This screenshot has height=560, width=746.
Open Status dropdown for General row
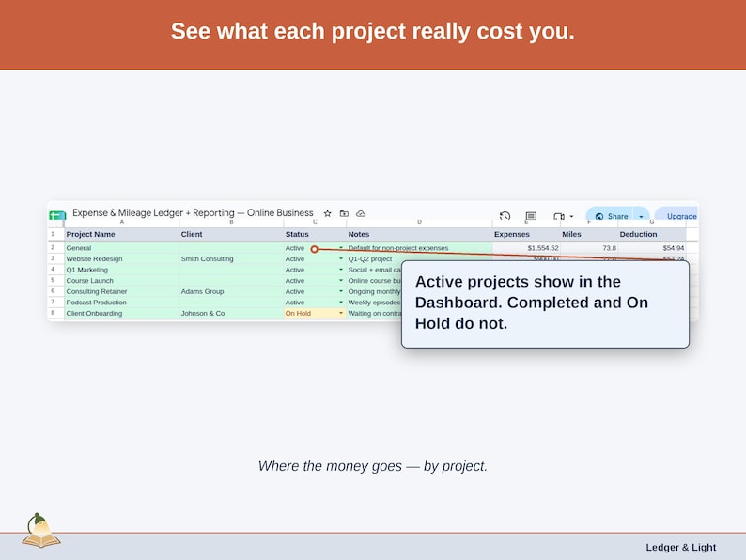pos(341,248)
